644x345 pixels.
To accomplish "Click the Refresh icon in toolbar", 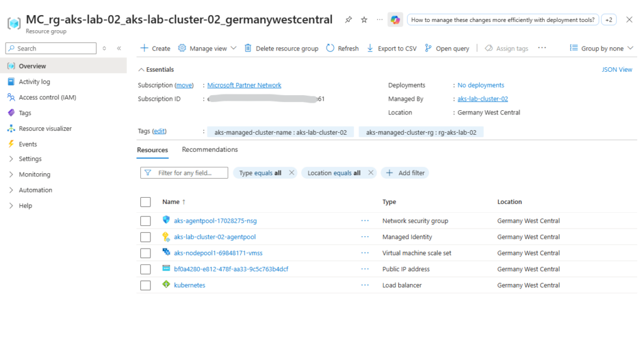I will (x=330, y=48).
